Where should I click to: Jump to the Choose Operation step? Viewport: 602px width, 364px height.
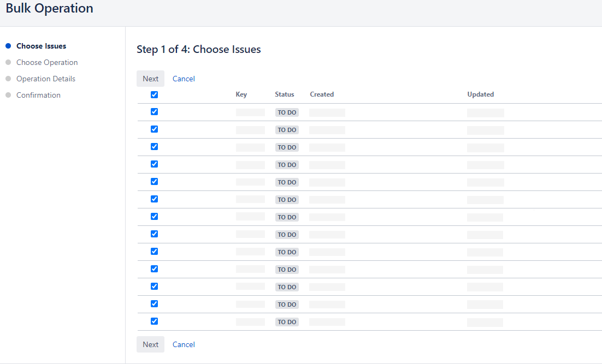click(47, 62)
